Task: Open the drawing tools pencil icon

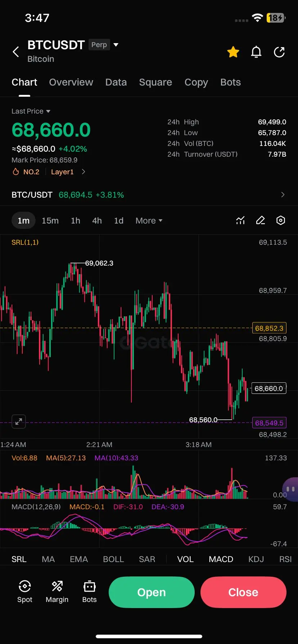Action: tap(261, 220)
